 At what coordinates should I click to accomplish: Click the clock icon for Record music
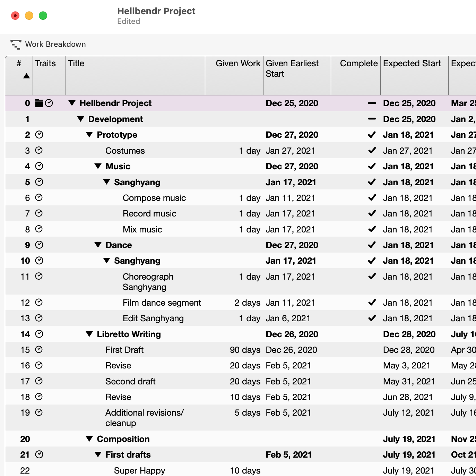pos(39,213)
